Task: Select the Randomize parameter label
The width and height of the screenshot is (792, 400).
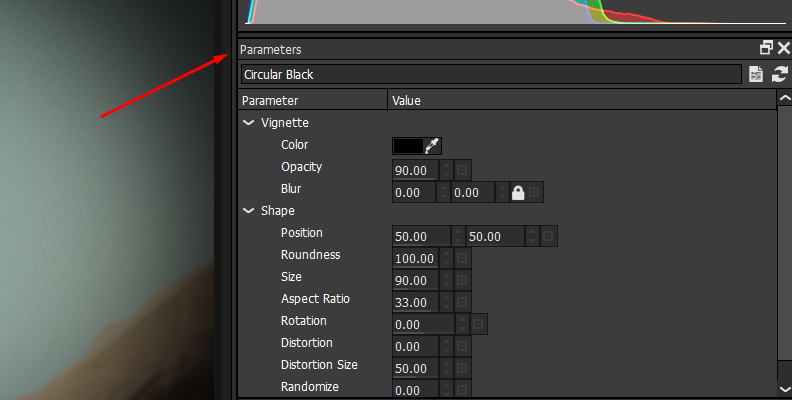Action: click(310, 387)
